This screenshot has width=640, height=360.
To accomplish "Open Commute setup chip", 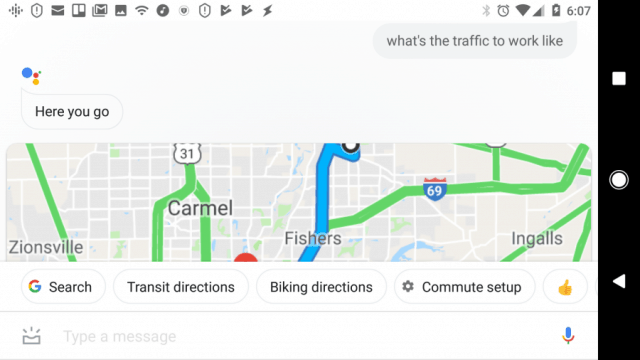I will click(464, 287).
